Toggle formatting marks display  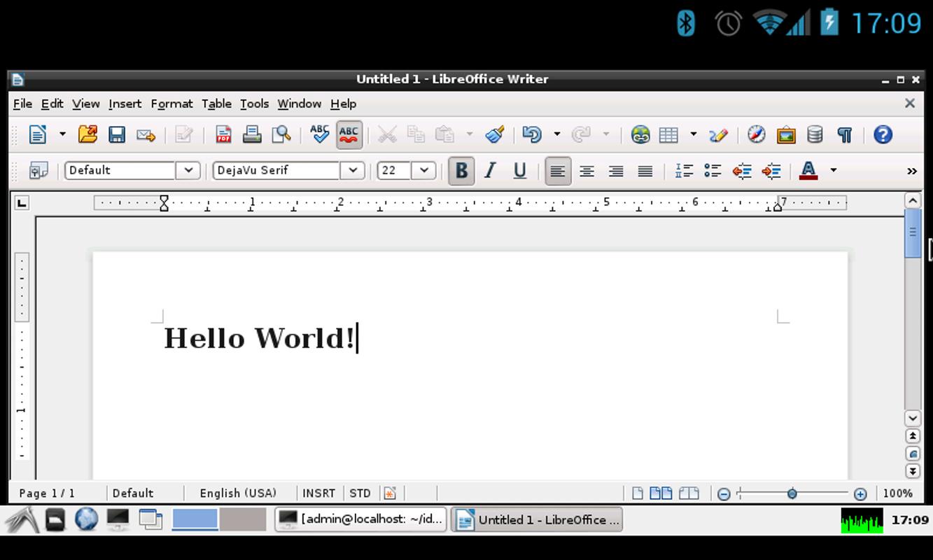coord(845,134)
